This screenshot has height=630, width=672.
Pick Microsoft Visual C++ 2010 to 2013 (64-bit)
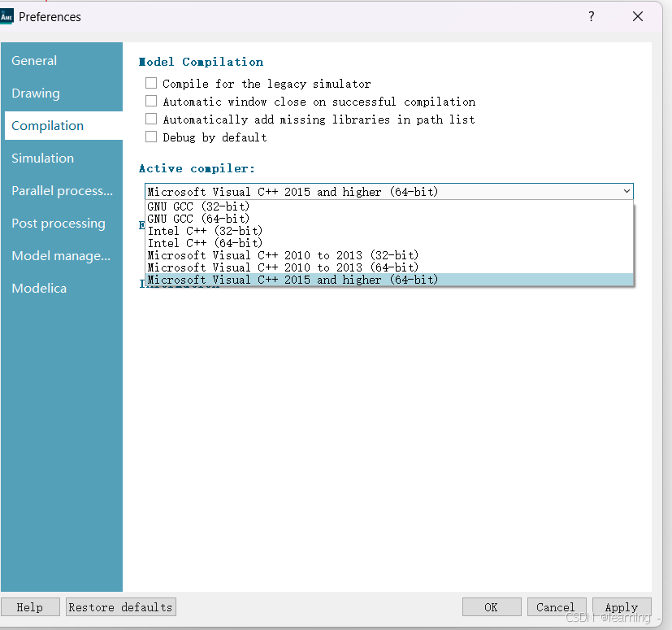tap(389, 267)
